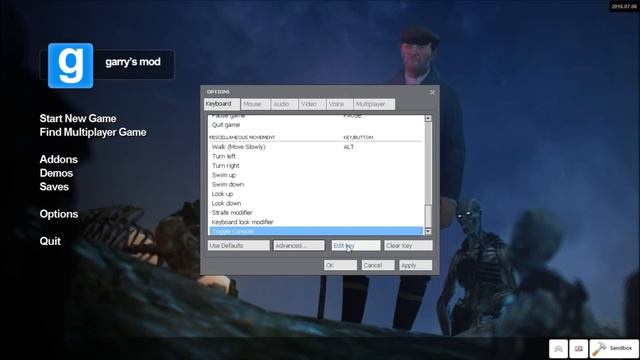Open the Addons menu entry
This screenshot has height=360, width=640.
click(x=59, y=159)
